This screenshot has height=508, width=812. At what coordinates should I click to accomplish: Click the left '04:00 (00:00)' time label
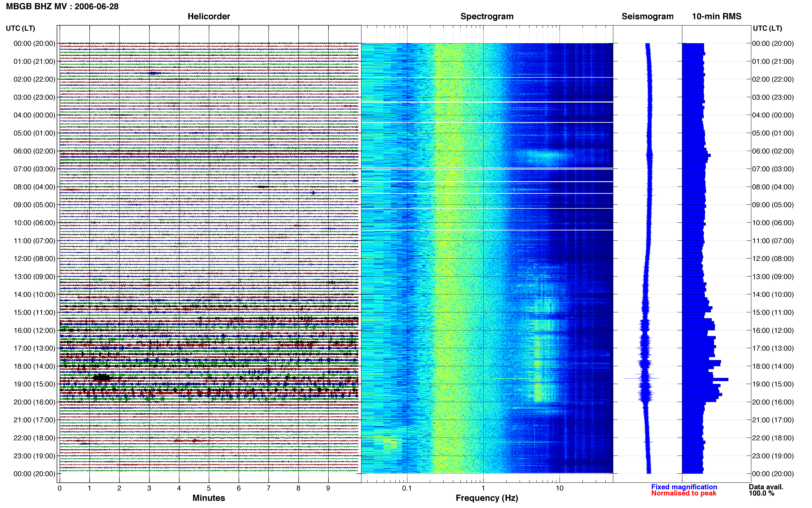pos(34,115)
